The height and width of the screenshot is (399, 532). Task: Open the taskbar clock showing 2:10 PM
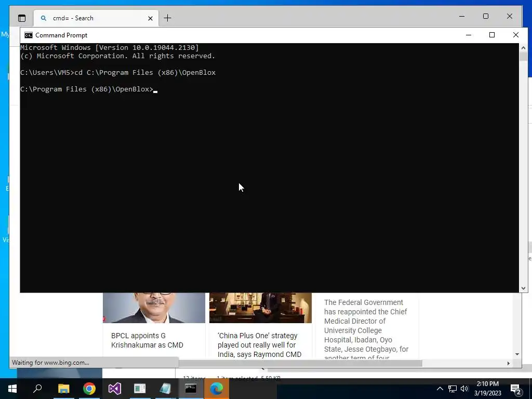pyautogui.click(x=487, y=389)
